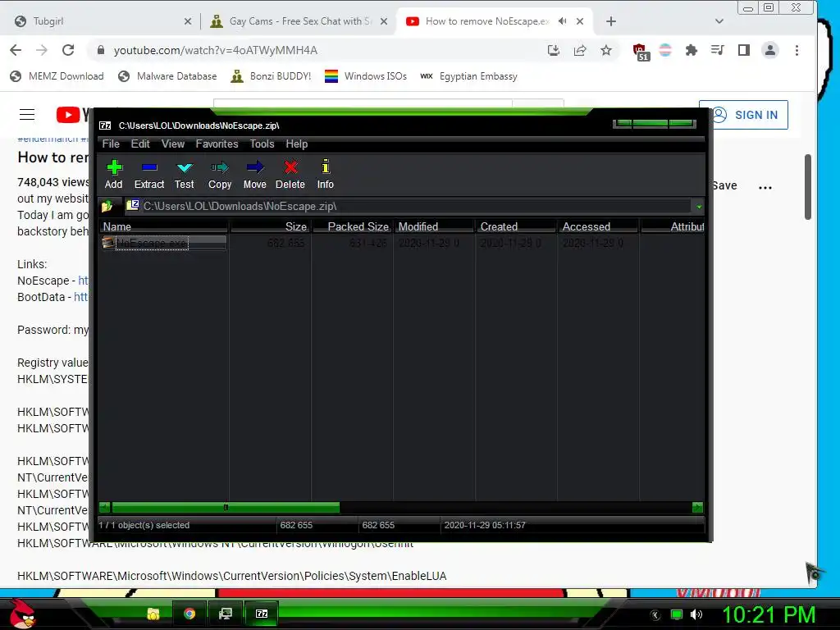This screenshot has height=630, width=840.
Task: Switch to 7-Zip on the taskbar
Action: tap(262, 614)
